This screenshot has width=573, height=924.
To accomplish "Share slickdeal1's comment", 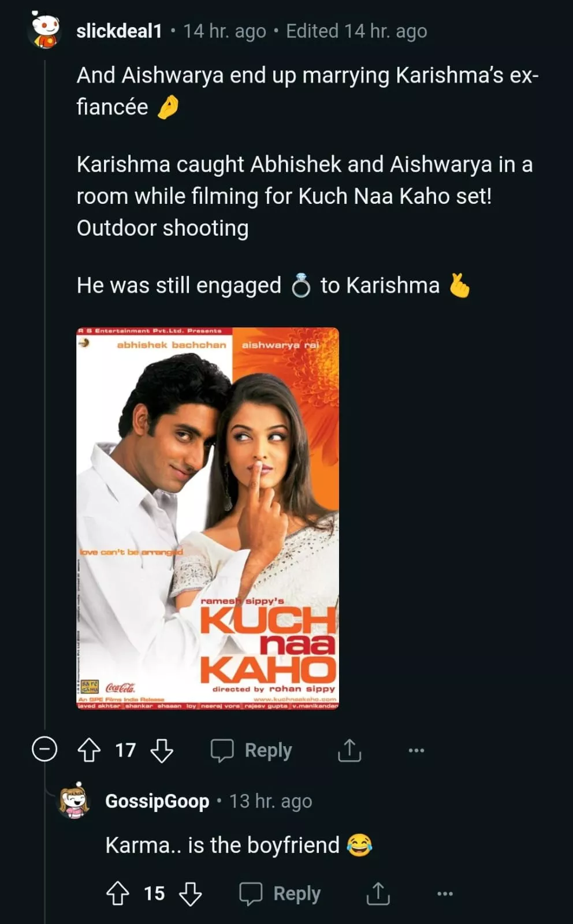I will tap(349, 750).
